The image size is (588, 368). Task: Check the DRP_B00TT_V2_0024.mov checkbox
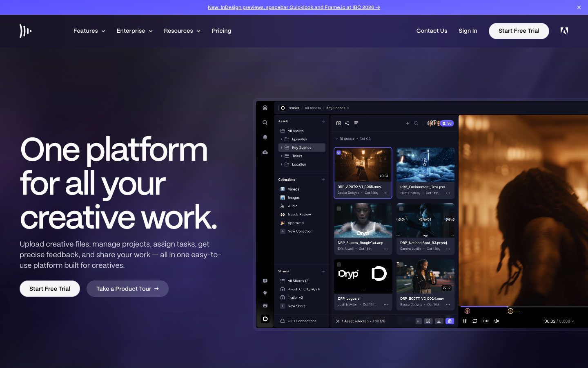[401, 264]
